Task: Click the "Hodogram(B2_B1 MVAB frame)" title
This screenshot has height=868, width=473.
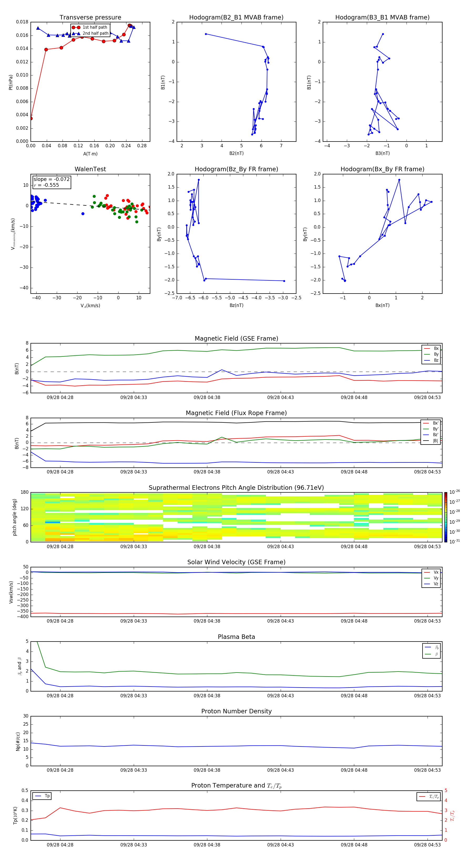Action: [236, 18]
